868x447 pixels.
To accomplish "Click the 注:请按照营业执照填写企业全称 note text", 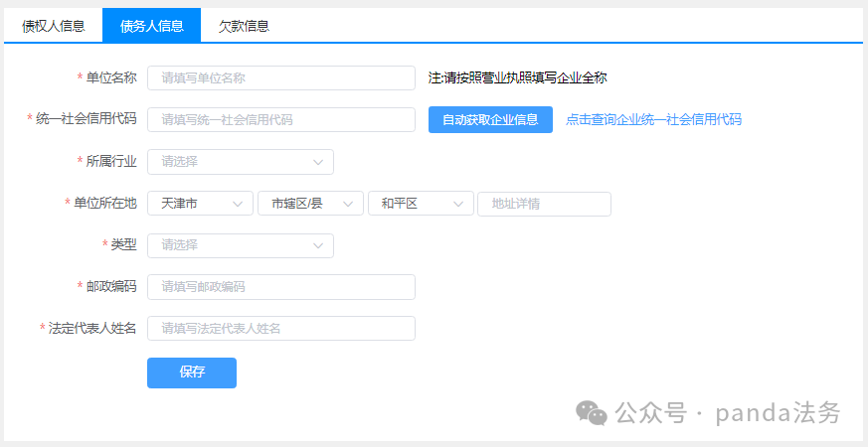I will click(517, 78).
